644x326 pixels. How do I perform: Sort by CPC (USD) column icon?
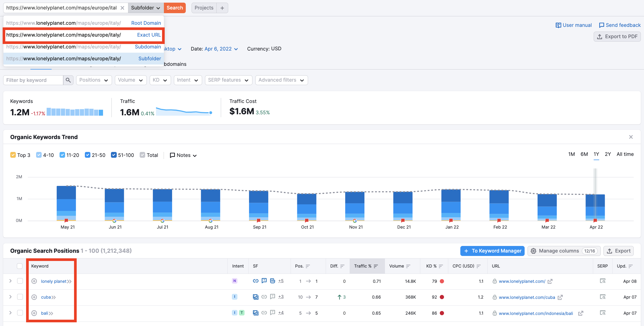pos(479,266)
